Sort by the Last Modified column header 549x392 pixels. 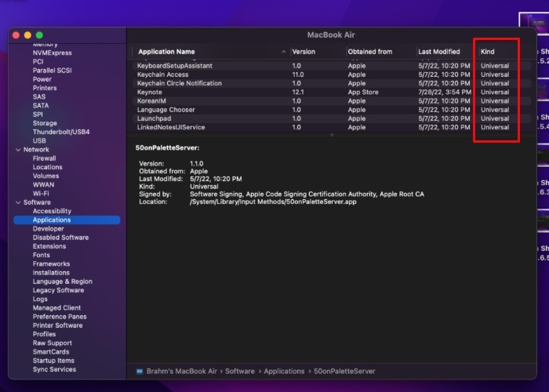coord(439,52)
